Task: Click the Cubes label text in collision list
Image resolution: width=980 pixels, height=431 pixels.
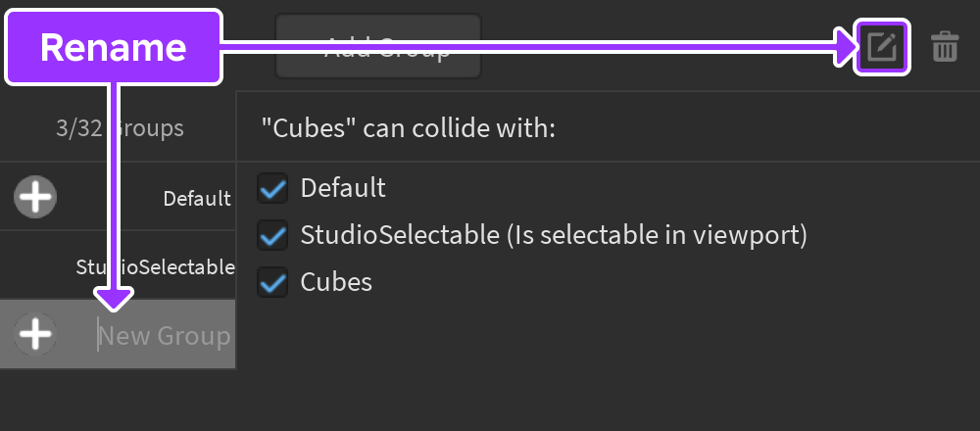Action: click(336, 283)
